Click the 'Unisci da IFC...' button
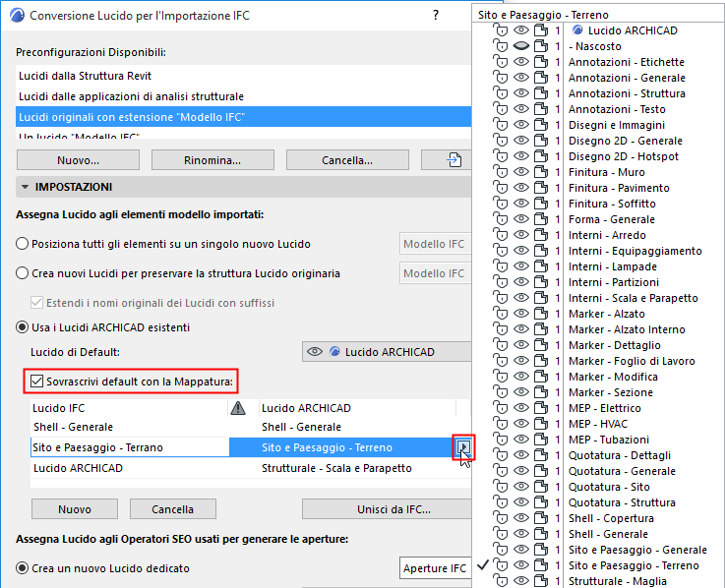725x588 pixels. tap(387, 509)
